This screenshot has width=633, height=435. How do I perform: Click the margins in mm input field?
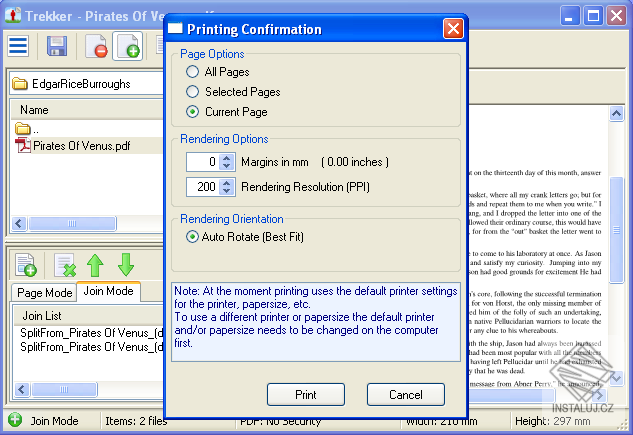click(x=203, y=162)
